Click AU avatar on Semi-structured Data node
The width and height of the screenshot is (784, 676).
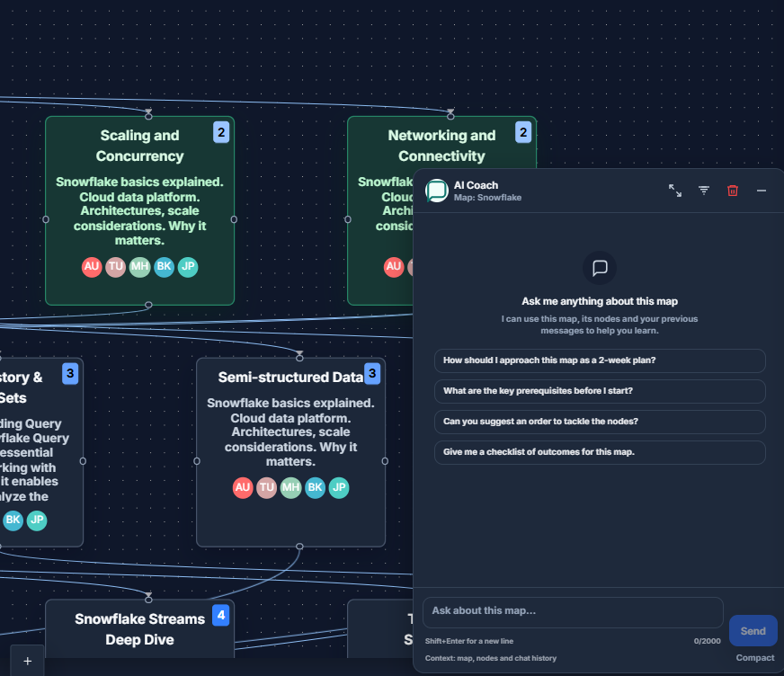(x=243, y=487)
